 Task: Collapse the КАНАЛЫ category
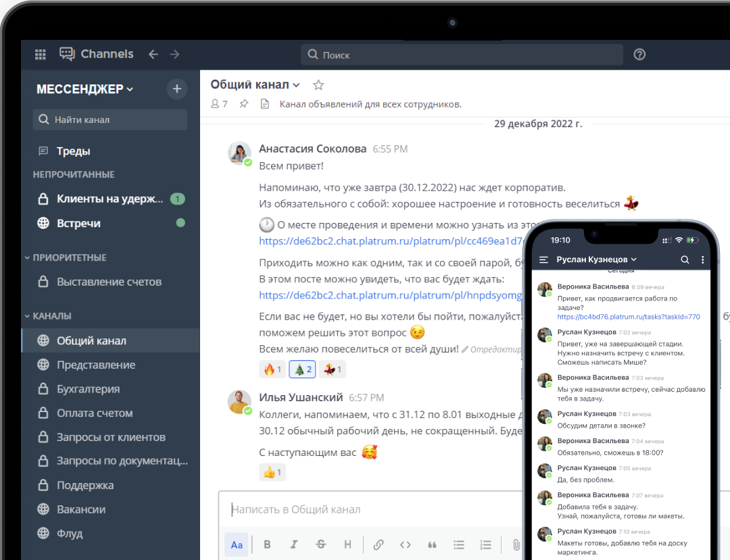[49, 316]
